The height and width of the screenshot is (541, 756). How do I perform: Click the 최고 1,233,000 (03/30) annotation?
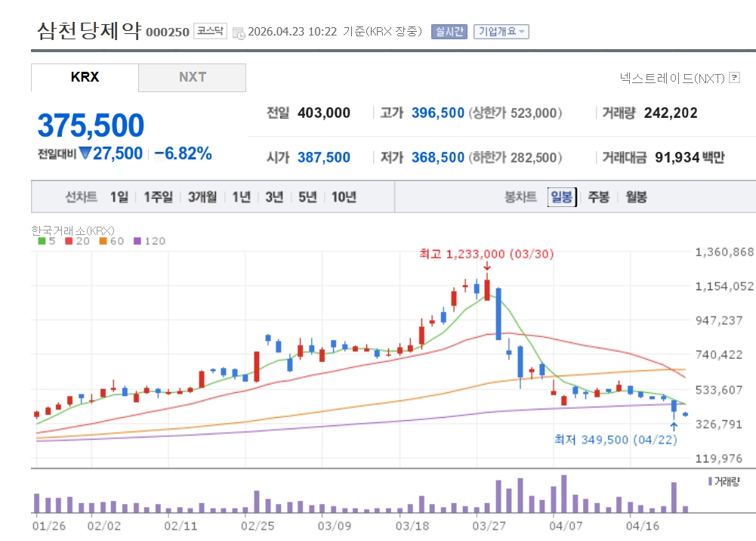(x=486, y=254)
